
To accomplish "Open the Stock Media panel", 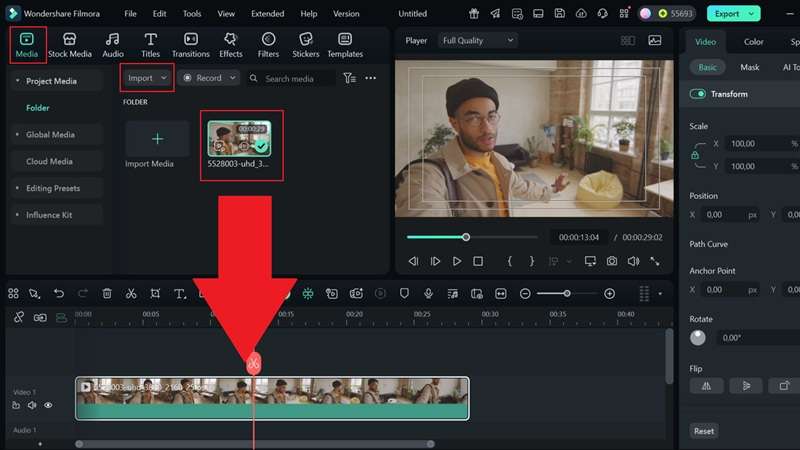I will tap(69, 45).
